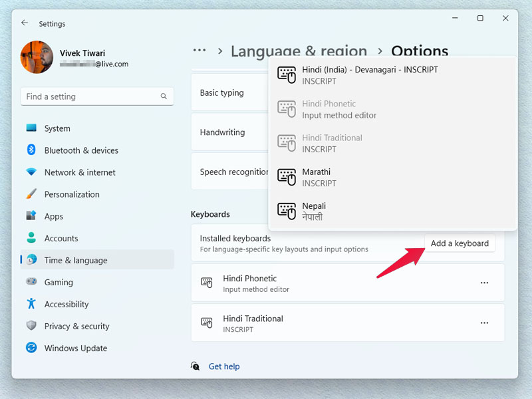Go to Network & internet label
The image size is (532, 399).
[80, 172]
